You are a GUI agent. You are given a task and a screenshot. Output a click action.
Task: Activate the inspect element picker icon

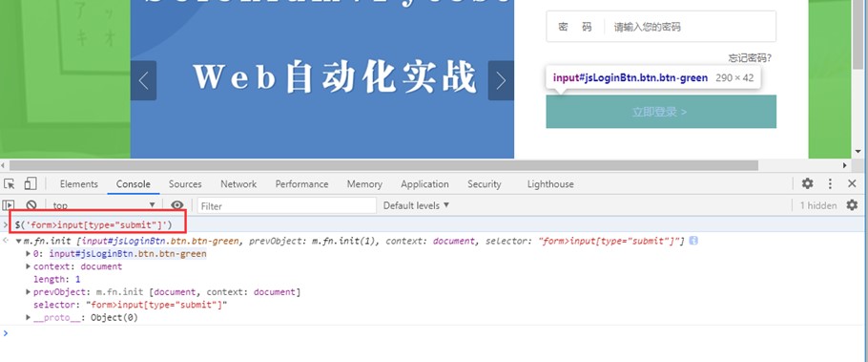tap(10, 184)
